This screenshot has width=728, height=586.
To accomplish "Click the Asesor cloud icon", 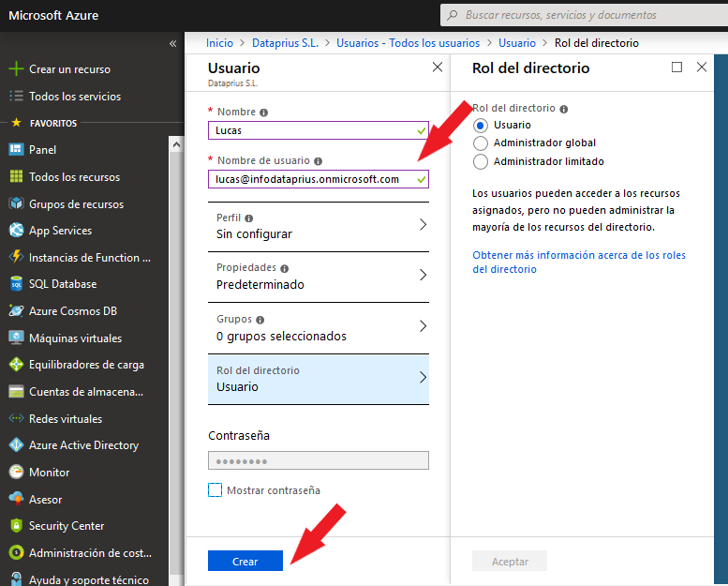I will pos(16,499).
